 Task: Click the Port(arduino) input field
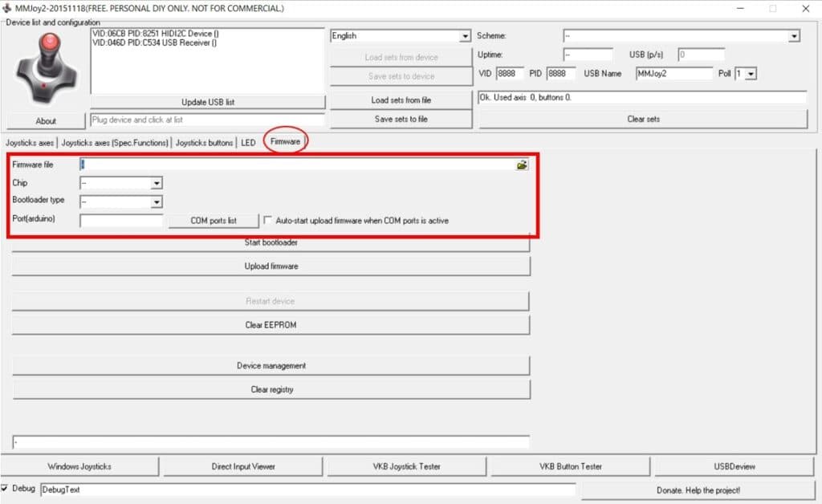(x=121, y=221)
